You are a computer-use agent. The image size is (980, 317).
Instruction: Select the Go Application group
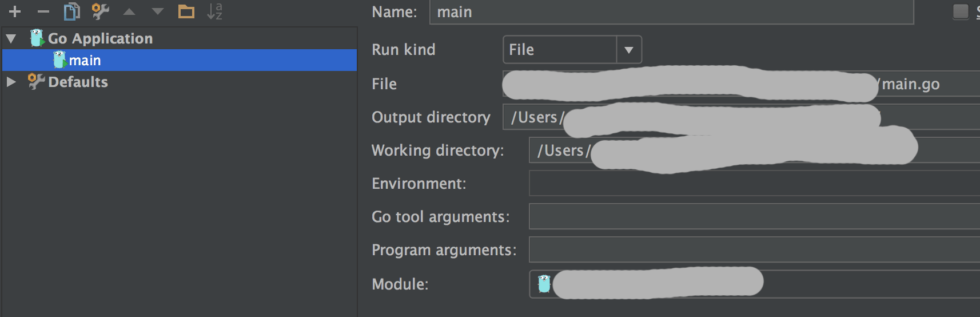[x=100, y=38]
